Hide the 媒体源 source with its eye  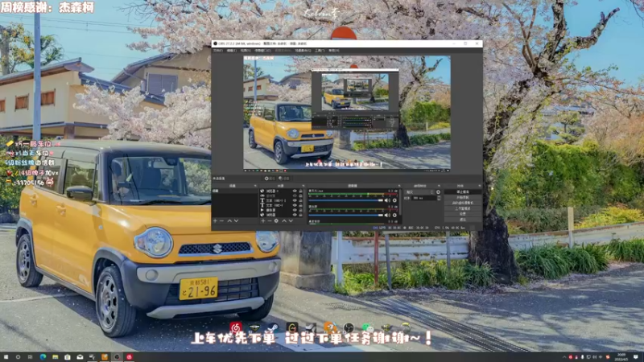coord(295,210)
